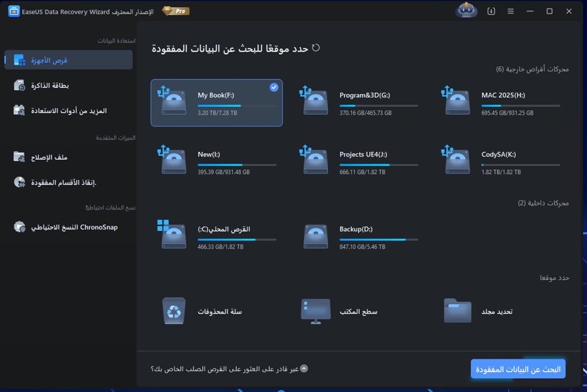Click the 1.82 TB/1.82 TB size text
This screenshot has height=392, width=587.
point(501,172)
